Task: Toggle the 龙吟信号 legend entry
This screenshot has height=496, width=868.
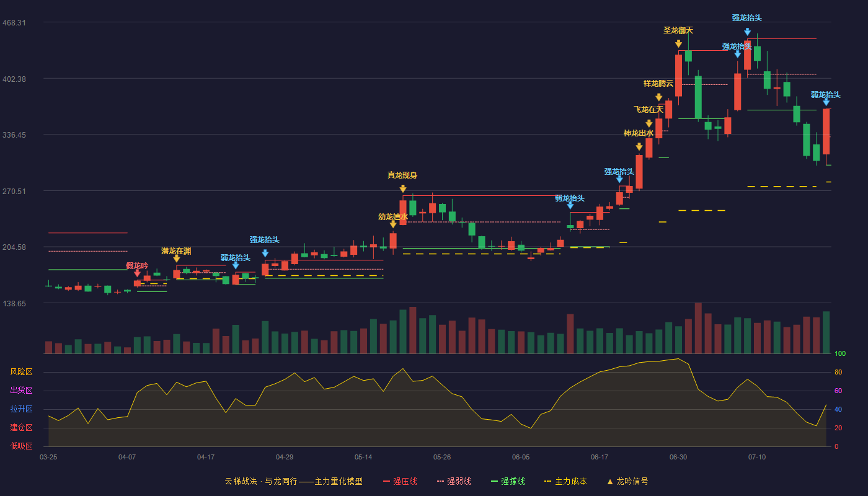Action: click(x=627, y=481)
